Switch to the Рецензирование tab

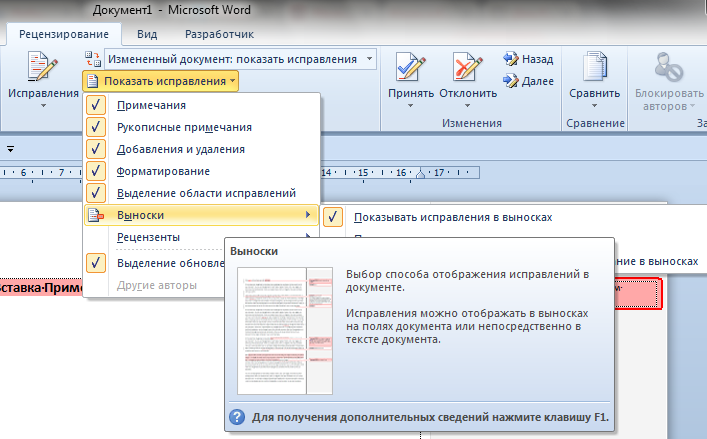64,34
